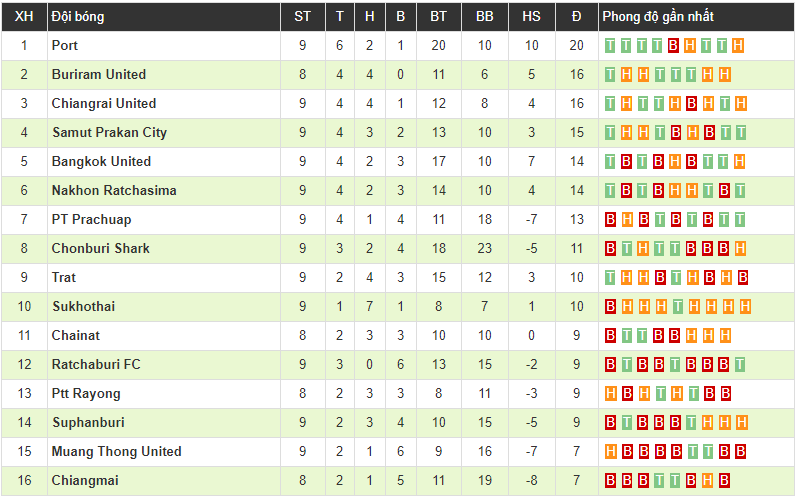796x500 pixels.
Task: Click Chiangrai United's first green T badge
Action: click(611, 103)
